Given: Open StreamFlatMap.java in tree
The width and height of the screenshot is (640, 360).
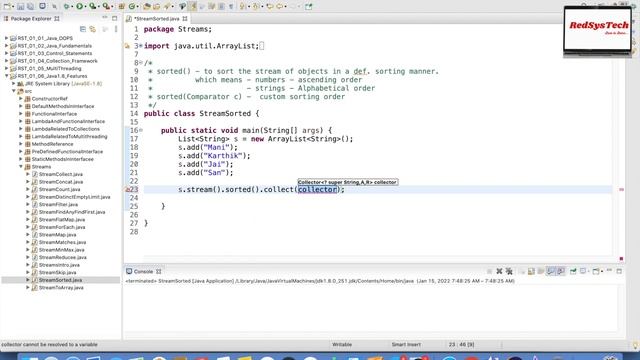Looking at the screenshot, I should 62,220.
